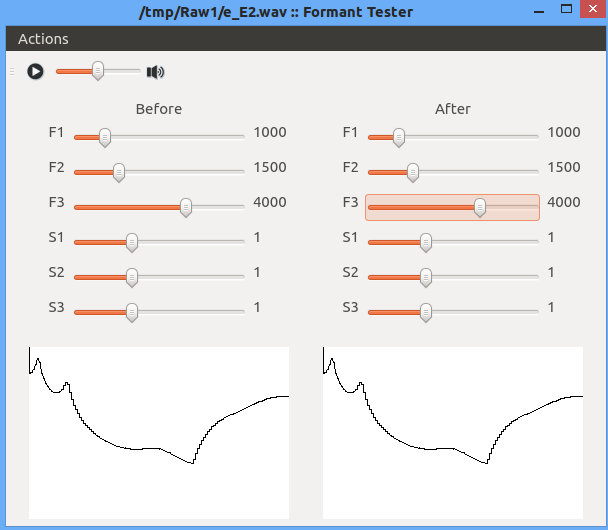Click the Before F2 slider handle

click(119, 173)
